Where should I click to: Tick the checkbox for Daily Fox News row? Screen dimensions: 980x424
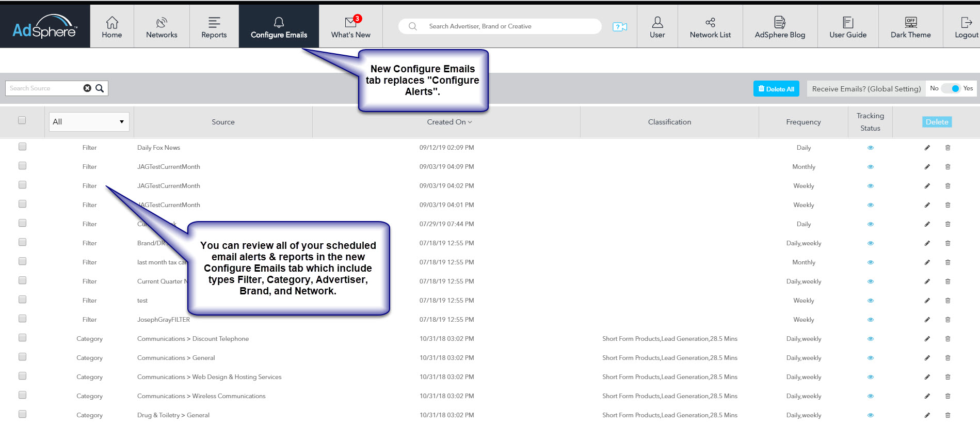coord(22,147)
